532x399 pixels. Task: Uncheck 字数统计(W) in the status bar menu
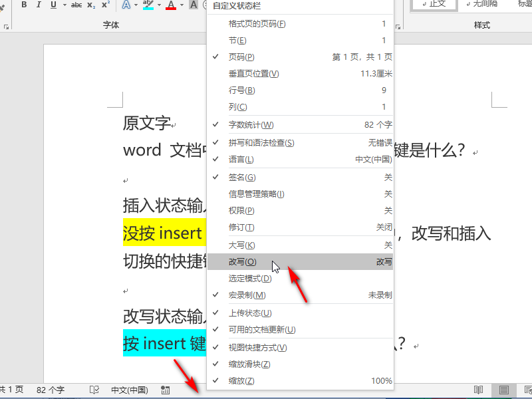click(300, 125)
